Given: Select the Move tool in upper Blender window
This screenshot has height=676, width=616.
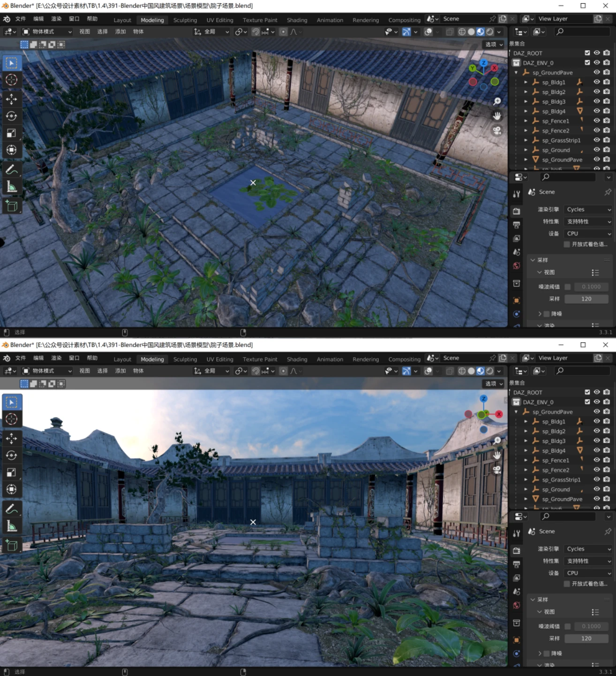Looking at the screenshot, I should tap(11, 99).
